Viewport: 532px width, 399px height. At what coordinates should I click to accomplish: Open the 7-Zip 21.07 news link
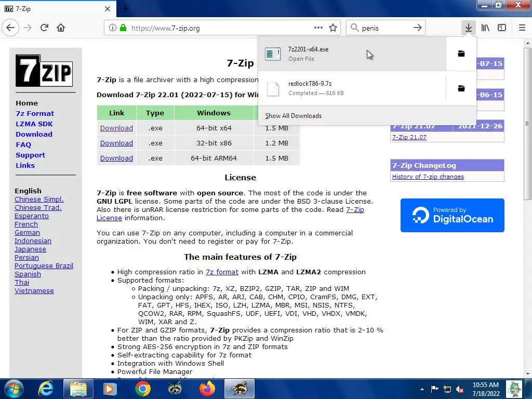click(x=409, y=137)
